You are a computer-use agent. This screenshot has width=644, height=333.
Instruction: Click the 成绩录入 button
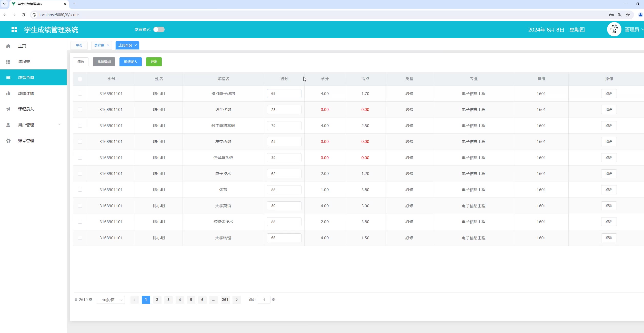[x=130, y=62]
